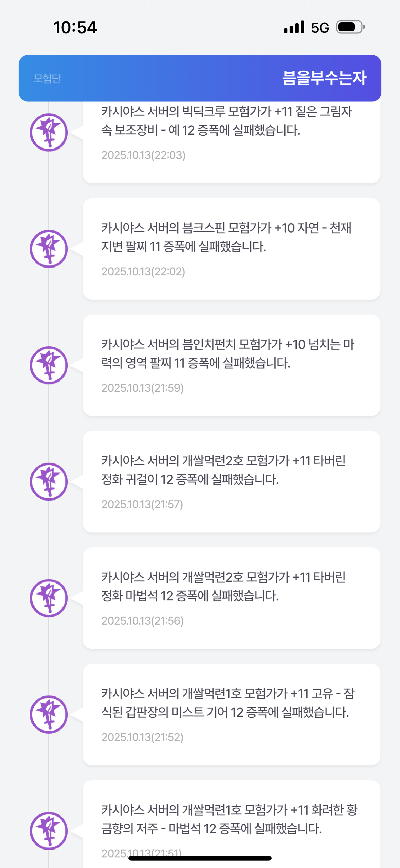Select the icon next to the 미스트 기어 entry
The width and height of the screenshot is (400, 868).
(x=49, y=715)
